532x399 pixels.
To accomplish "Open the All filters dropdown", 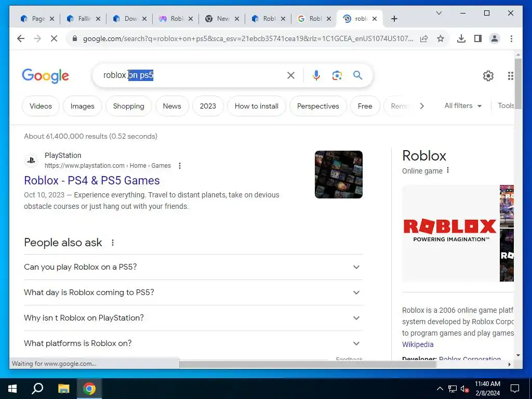I will pyautogui.click(x=463, y=106).
